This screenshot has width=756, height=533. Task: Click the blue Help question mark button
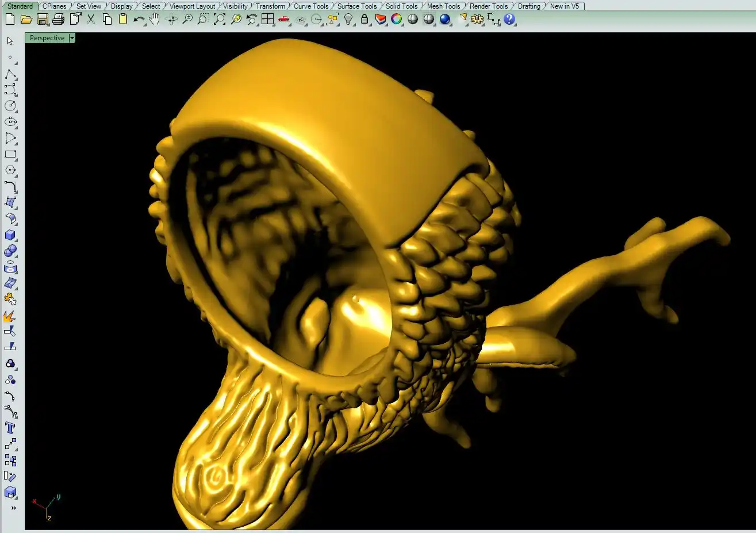pyautogui.click(x=509, y=20)
